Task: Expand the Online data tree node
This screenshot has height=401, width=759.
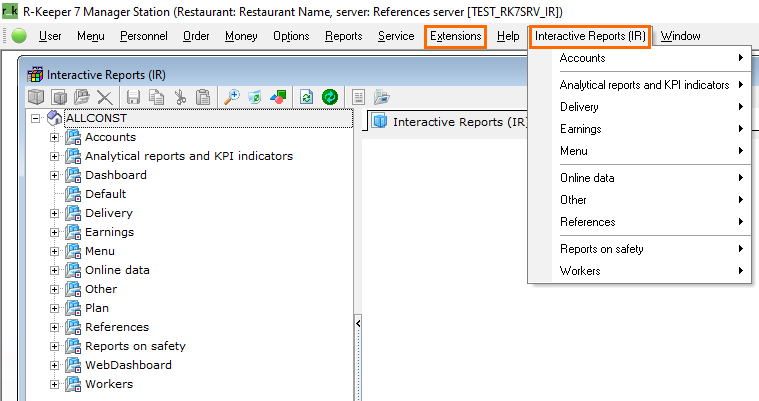Action: (54, 270)
